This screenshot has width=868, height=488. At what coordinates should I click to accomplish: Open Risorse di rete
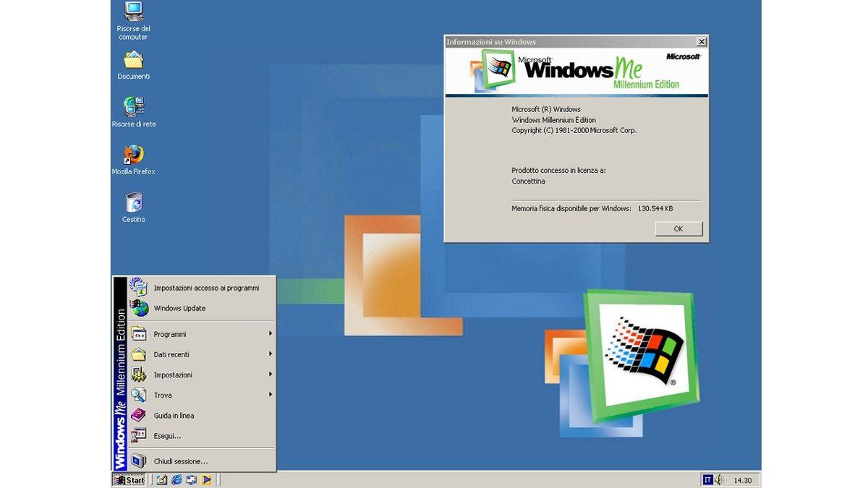133,108
